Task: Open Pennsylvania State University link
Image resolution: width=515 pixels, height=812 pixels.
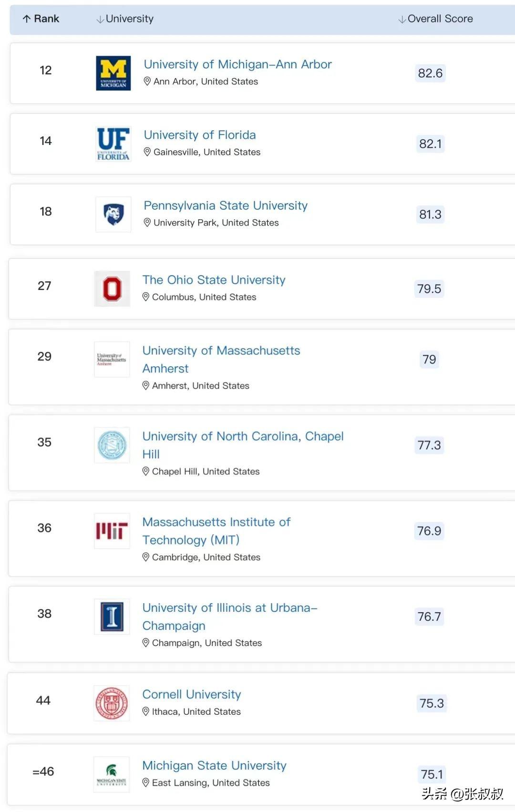Action: (x=226, y=206)
